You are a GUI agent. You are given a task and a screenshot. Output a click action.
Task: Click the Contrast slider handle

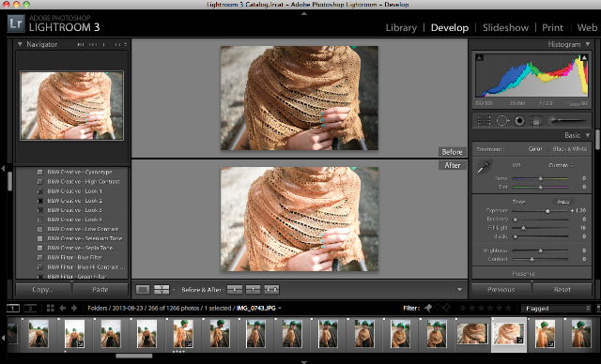532,260
